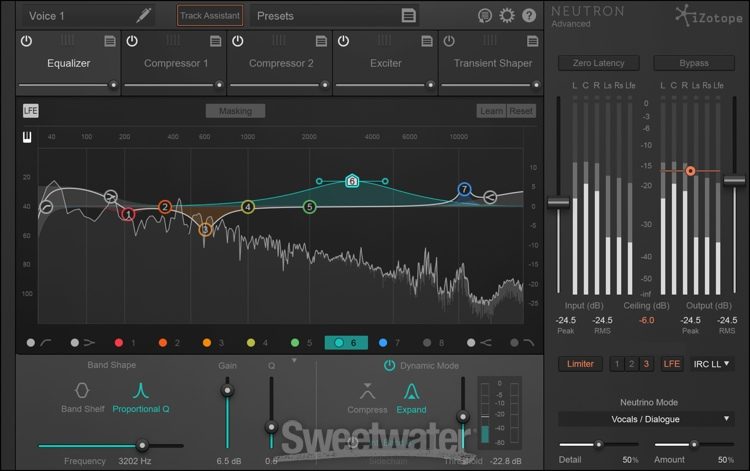Select EQ node 1 on the graph
This screenshot has width=750, height=471.
[x=128, y=214]
